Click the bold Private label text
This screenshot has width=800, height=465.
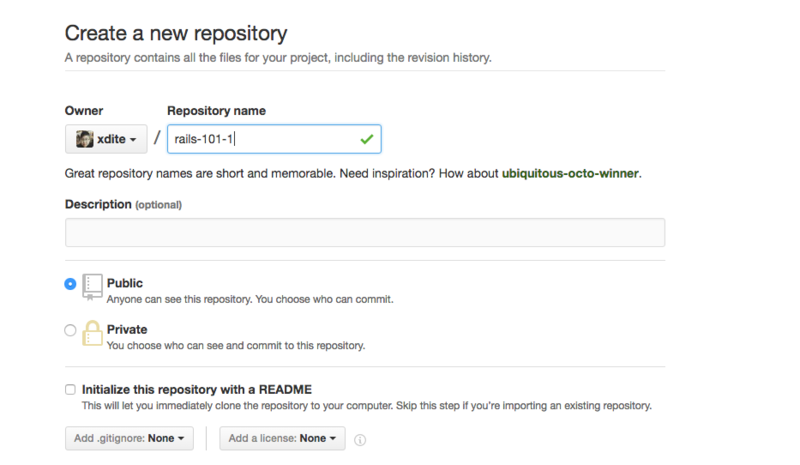click(127, 330)
